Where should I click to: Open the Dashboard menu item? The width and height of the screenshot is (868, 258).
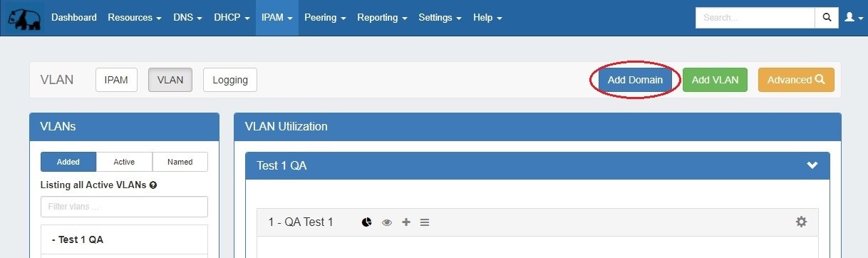pyautogui.click(x=74, y=18)
